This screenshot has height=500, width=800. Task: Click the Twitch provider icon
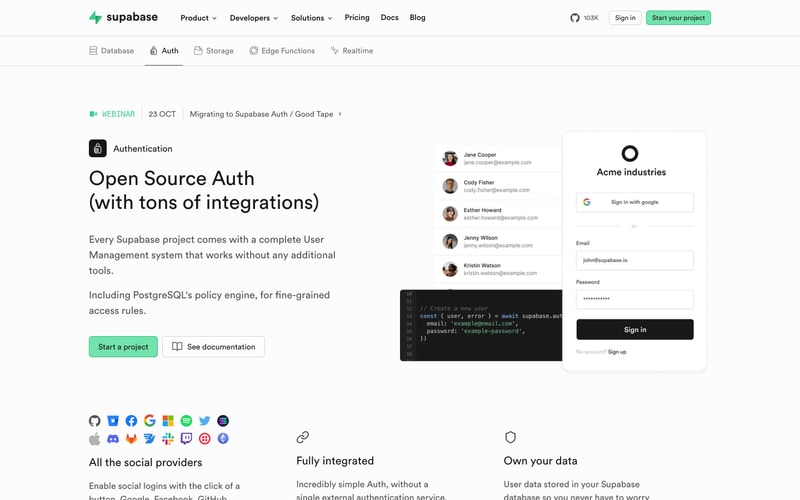coord(186,439)
